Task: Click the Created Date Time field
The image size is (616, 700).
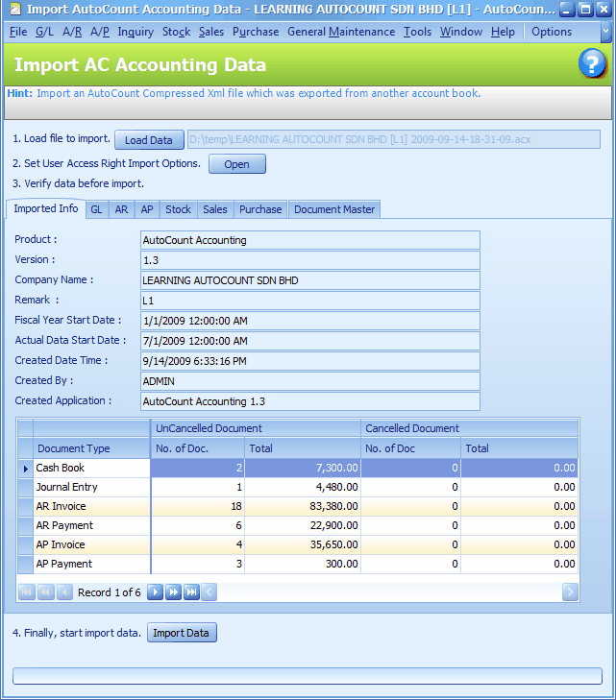Action: click(x=310, y=361)
